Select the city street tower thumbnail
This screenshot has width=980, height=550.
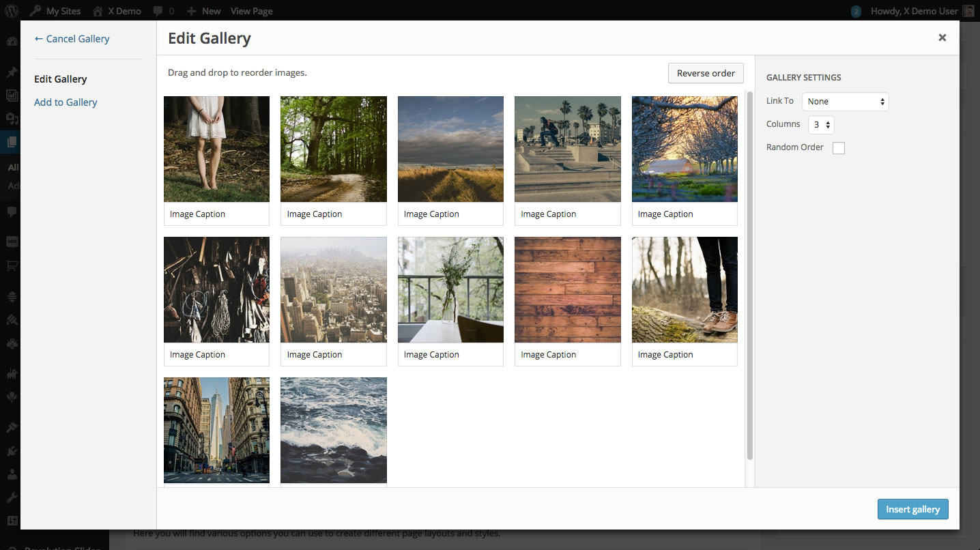pos(216,430)
